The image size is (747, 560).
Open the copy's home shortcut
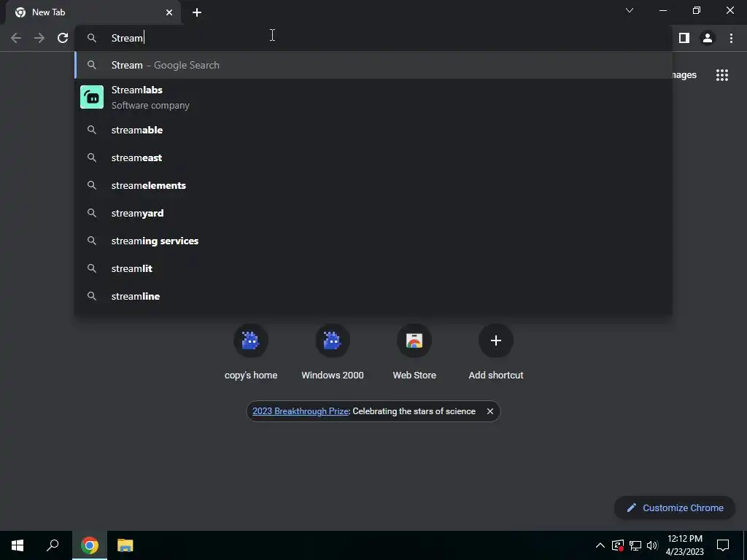coord(251,351)
